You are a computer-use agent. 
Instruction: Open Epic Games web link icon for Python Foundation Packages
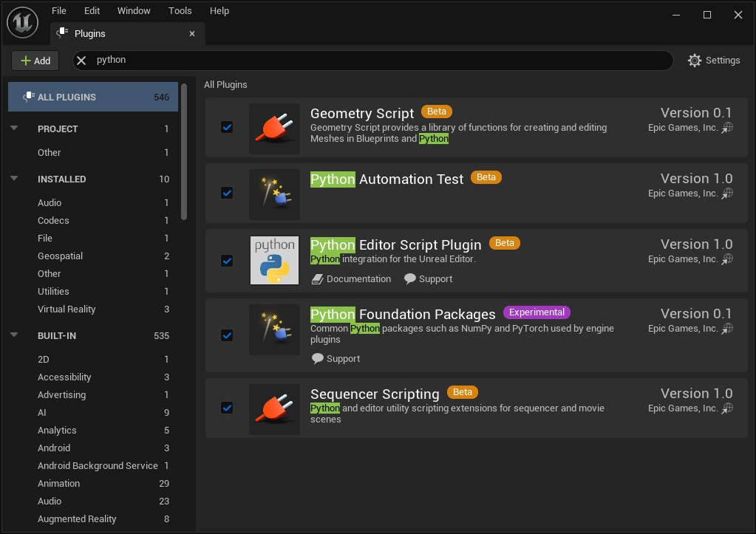727,329
